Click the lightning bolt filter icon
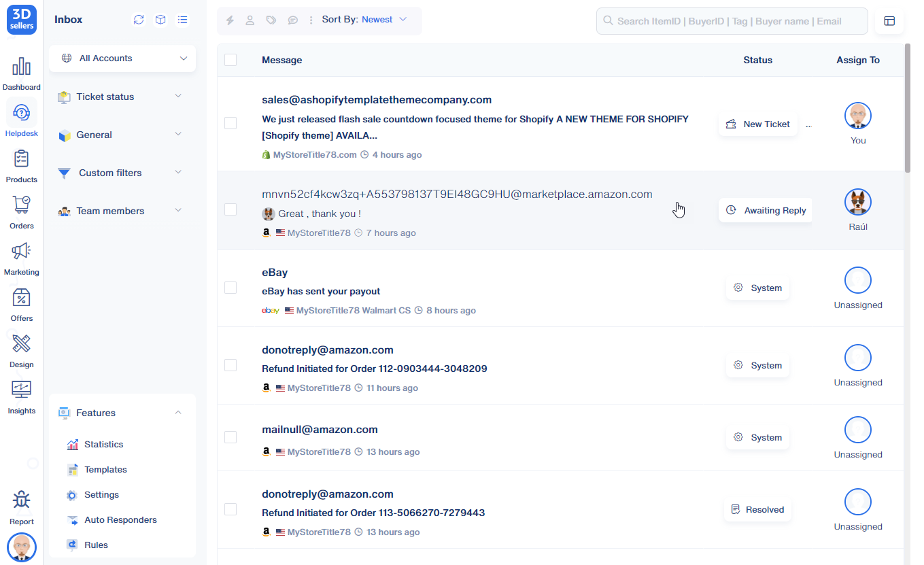The width and height of the screenshot is (924, 565). (230, 20)
